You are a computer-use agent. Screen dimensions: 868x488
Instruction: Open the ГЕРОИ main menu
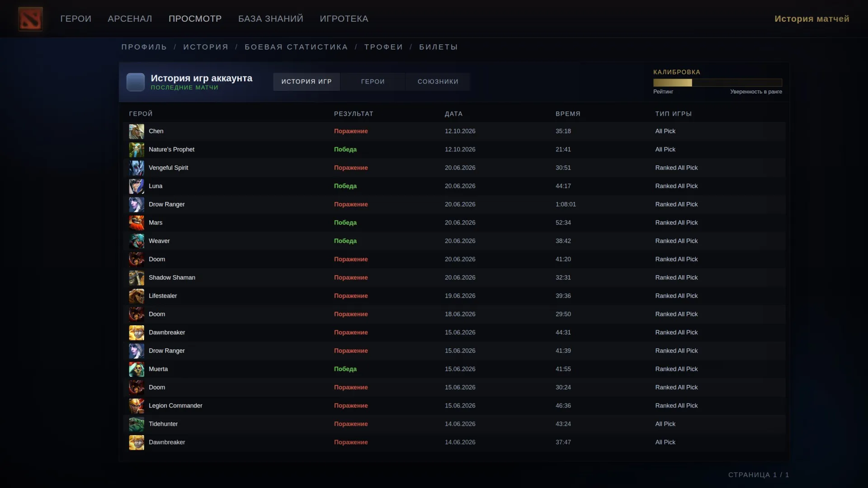[76, 19]
